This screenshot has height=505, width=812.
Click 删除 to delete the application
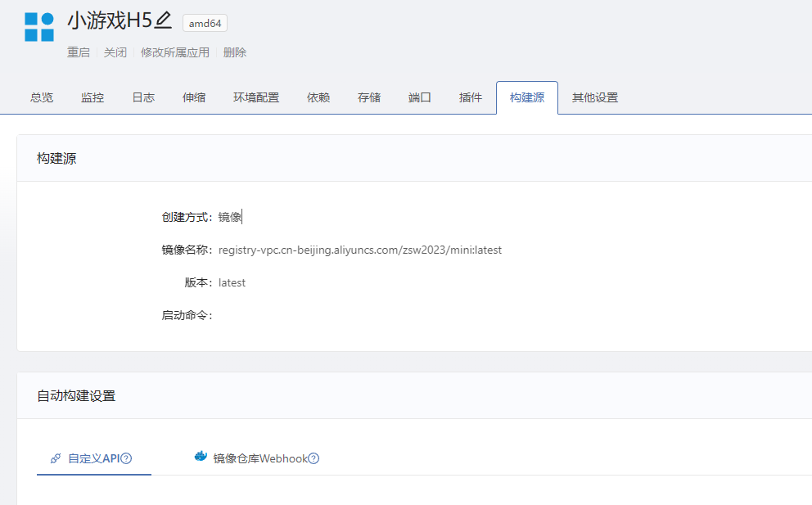pyautogui.click(x=232, y=52)
